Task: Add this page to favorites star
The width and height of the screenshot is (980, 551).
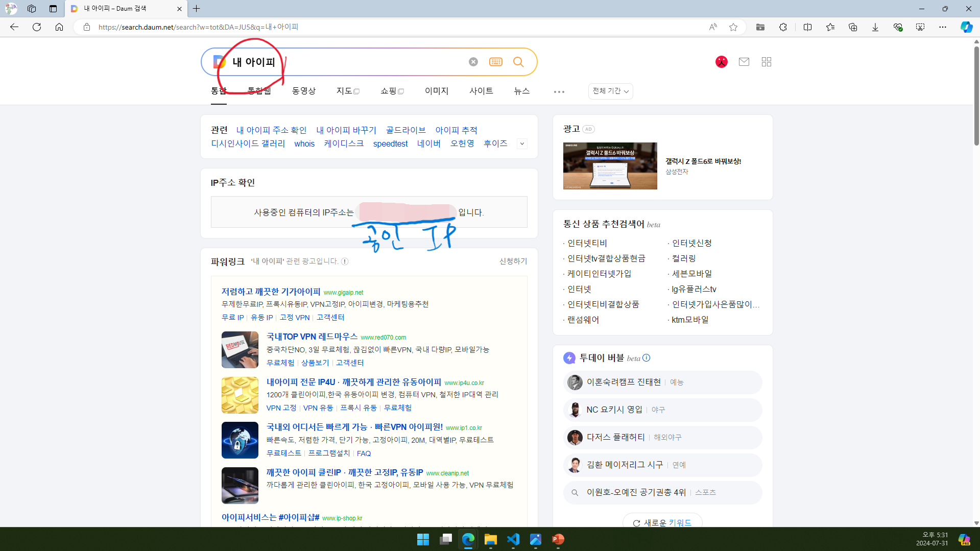Action: click(x=733, y=27)
